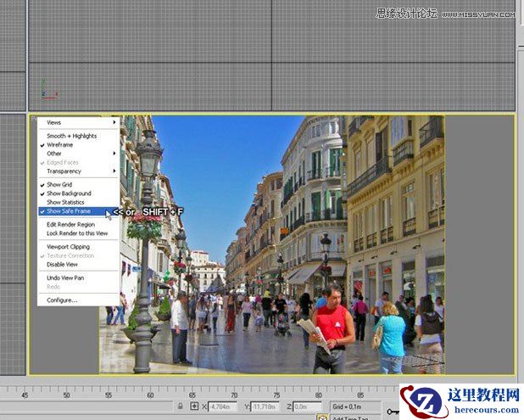
Task: Click frame 70 on the time ruler
Action: 234,395
